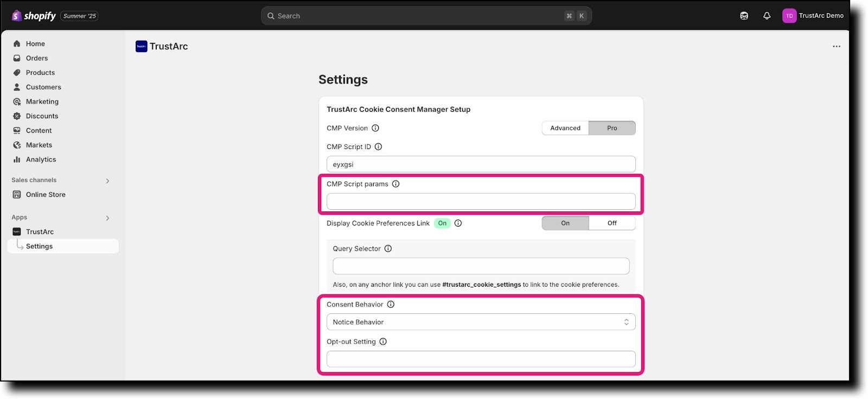
Task: Click the CMP Script params field
Action: pos(481,201)
